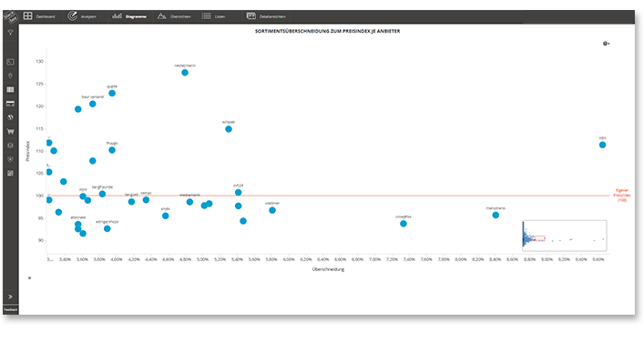Screen dimensions: 644x342
Task: Expand the sidebar with double chevron
Action: pos(10,297)
